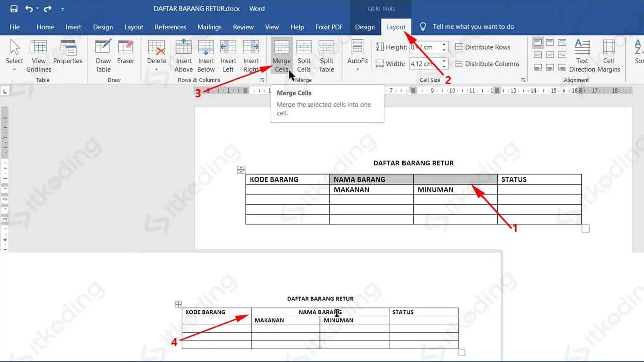
Task: Click the Width value field
Action: [x=425, y=64]
